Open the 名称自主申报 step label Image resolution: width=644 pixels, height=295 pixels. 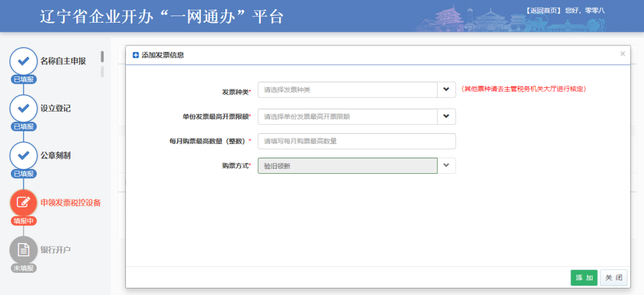click(x=63, y=62)
